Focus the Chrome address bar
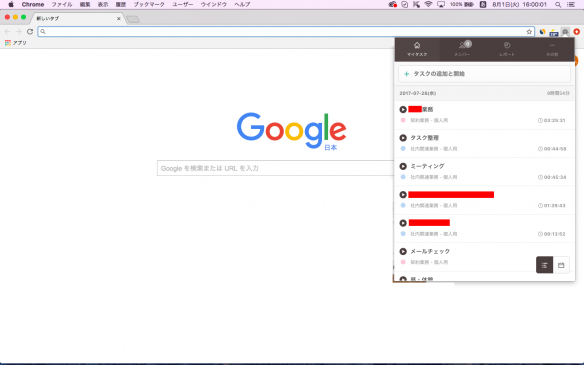 pos(286,32)
